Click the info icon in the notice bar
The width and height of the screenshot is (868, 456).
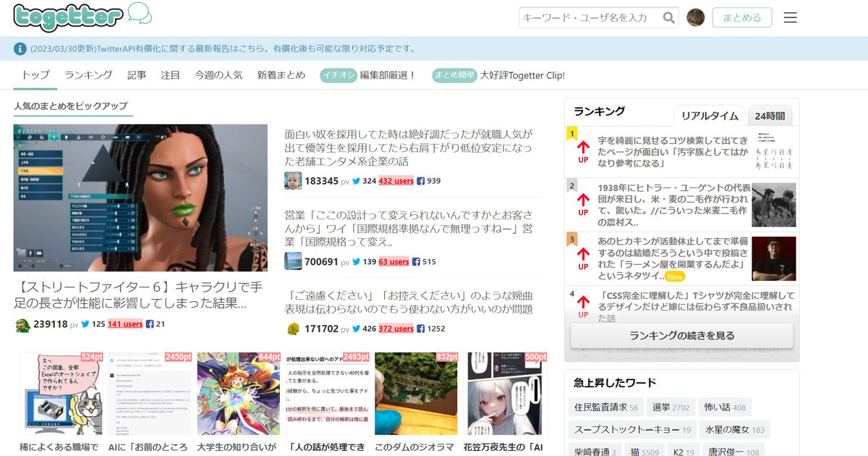(x=20, y=49)
